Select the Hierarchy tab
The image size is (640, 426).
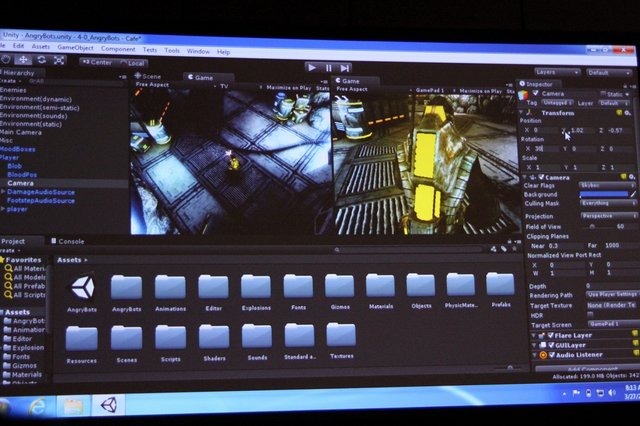[18, 73]
